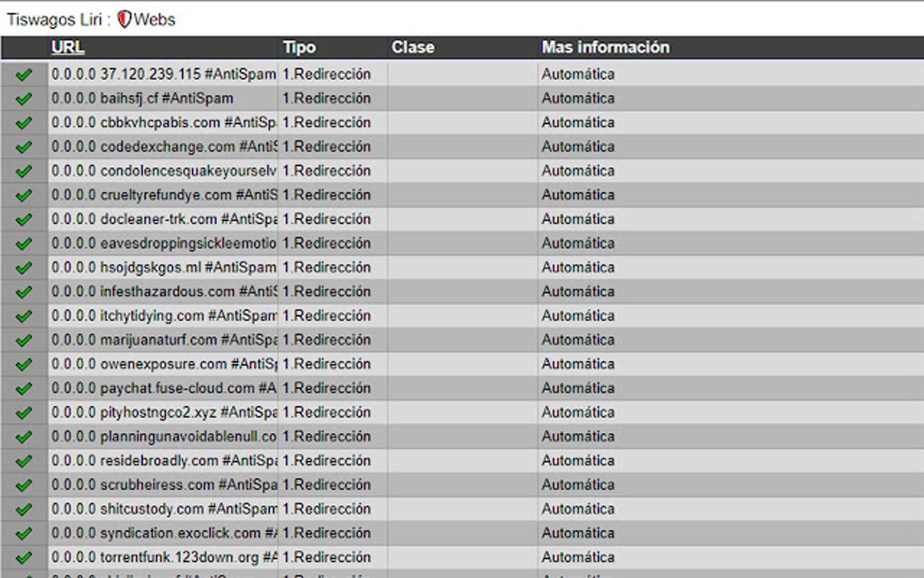Select the crueltyrefundye.com URL entry

(x=163, y=195)
